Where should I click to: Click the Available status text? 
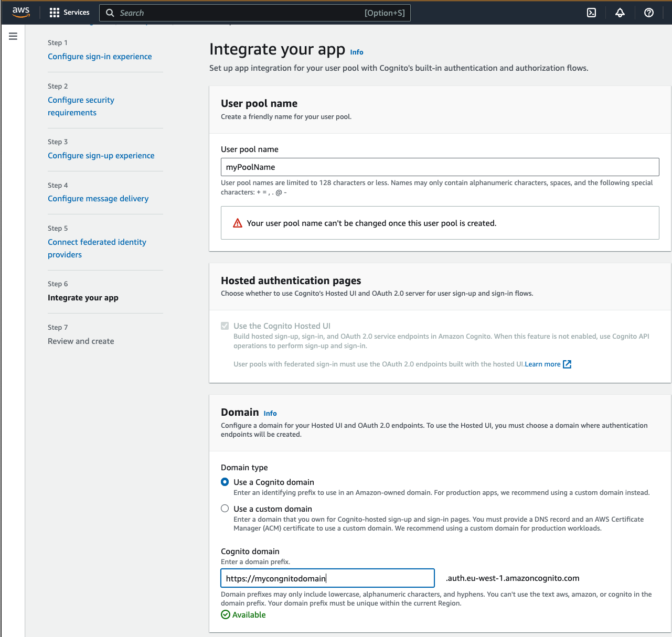[249, 615]
